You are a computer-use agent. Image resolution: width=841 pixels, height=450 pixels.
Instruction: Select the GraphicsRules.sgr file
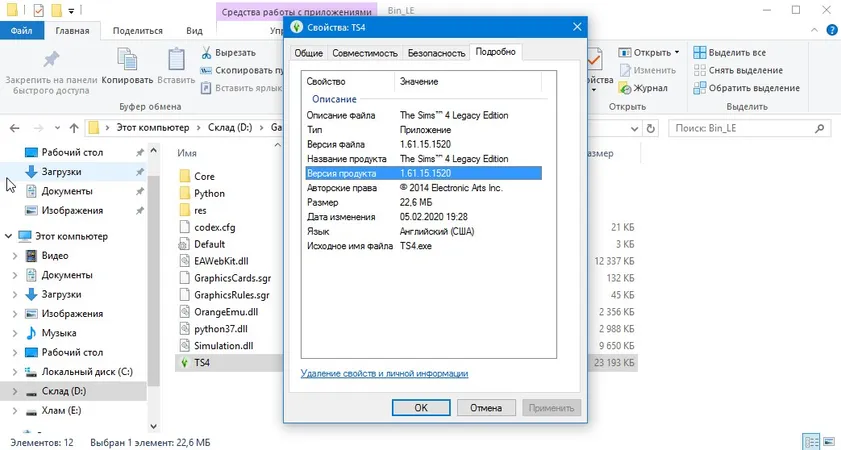[x=232, y=295]
